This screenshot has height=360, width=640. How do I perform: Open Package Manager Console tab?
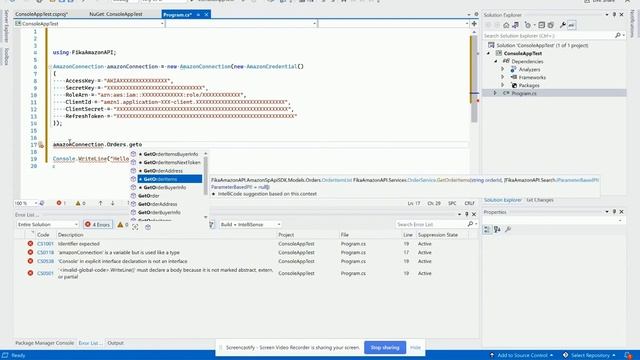click(x=44, y=343)
